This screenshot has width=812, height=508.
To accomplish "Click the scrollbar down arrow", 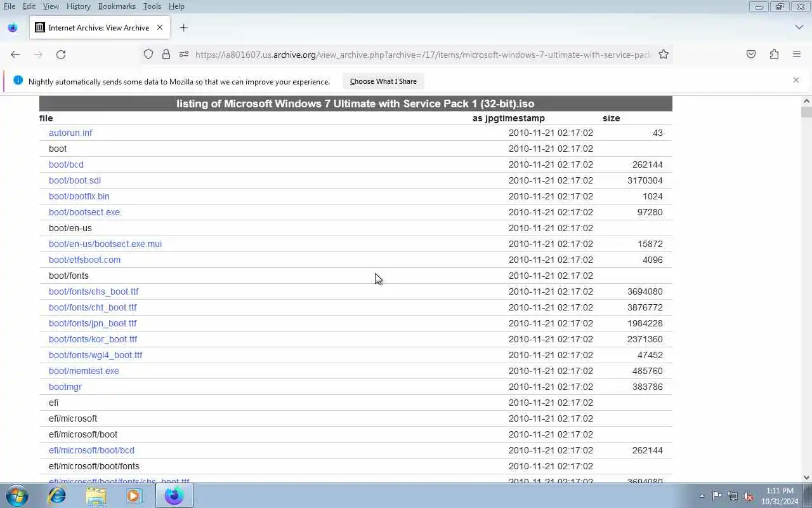I will [x=806, y=478].
